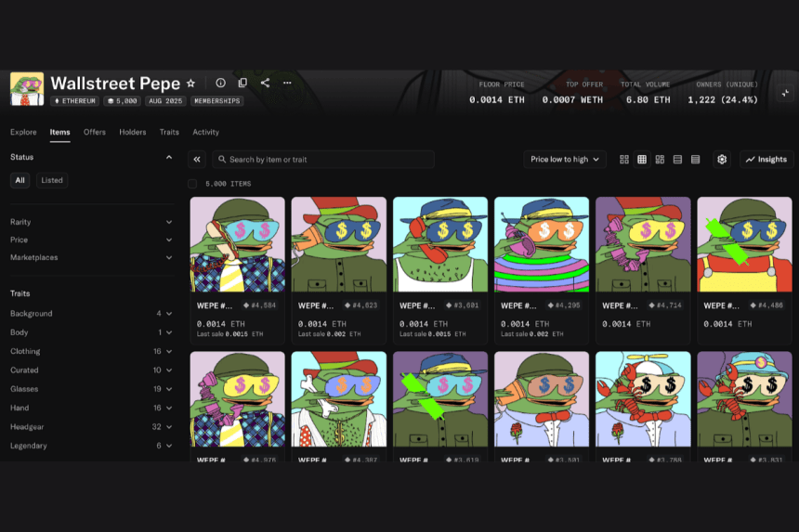The height and width of the screenshot is (532, 799).
Task: Share the Wallstreet Pepe collection
Action: (x=265, y=83)
